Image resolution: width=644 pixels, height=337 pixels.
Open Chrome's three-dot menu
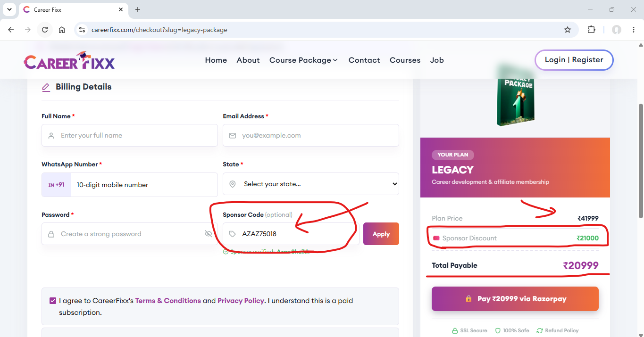(x=633, y=30)
